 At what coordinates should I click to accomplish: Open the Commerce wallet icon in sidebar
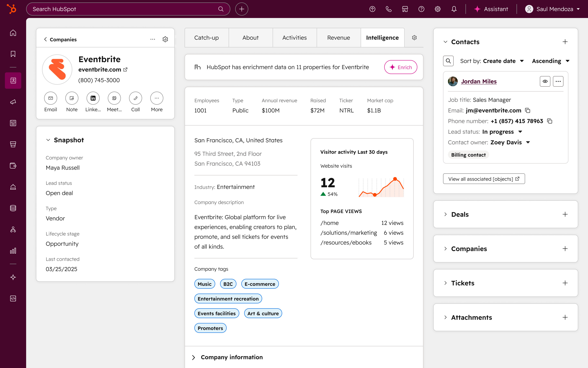point(13,166)
